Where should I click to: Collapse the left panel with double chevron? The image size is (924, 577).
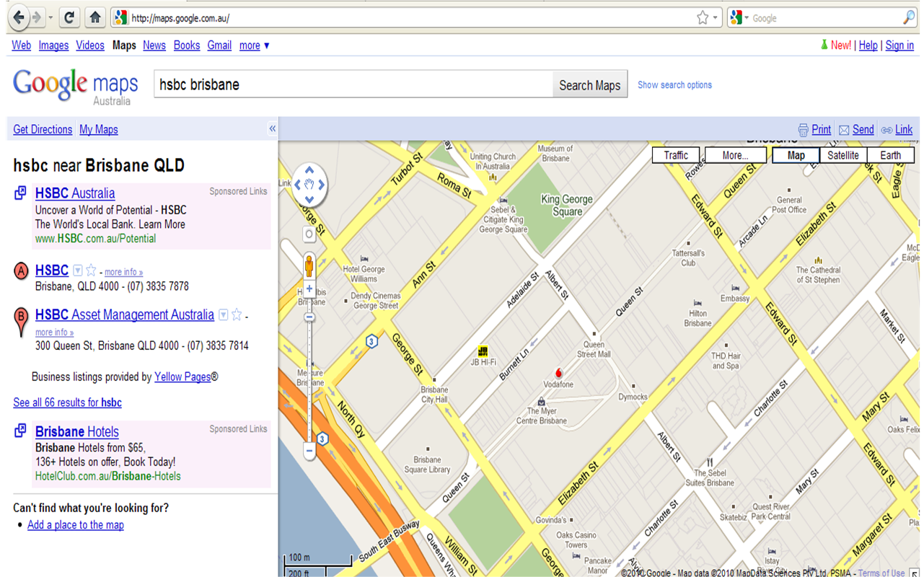click(x=272, y=128)
